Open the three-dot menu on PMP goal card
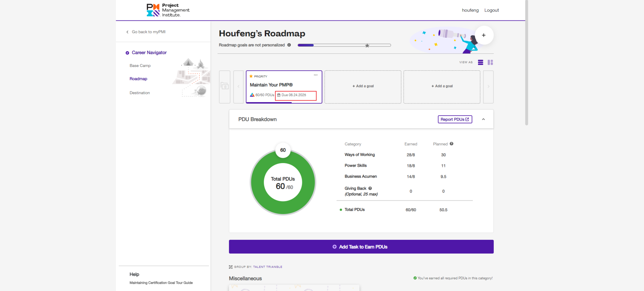The height and width of the screenshot is (291, 644). click(315, 75)
